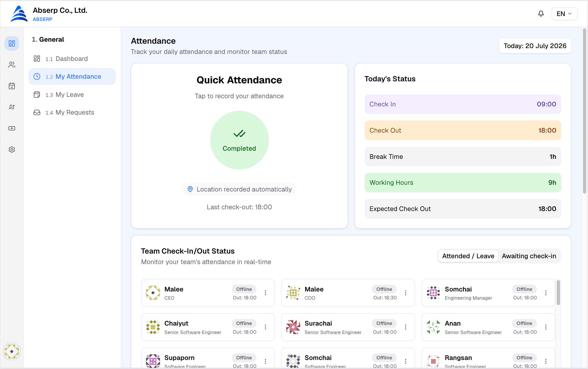Screen dimensions: 588x369
Task: Open options menu for Somchai Engineering Manager
Action: point(546,293)
